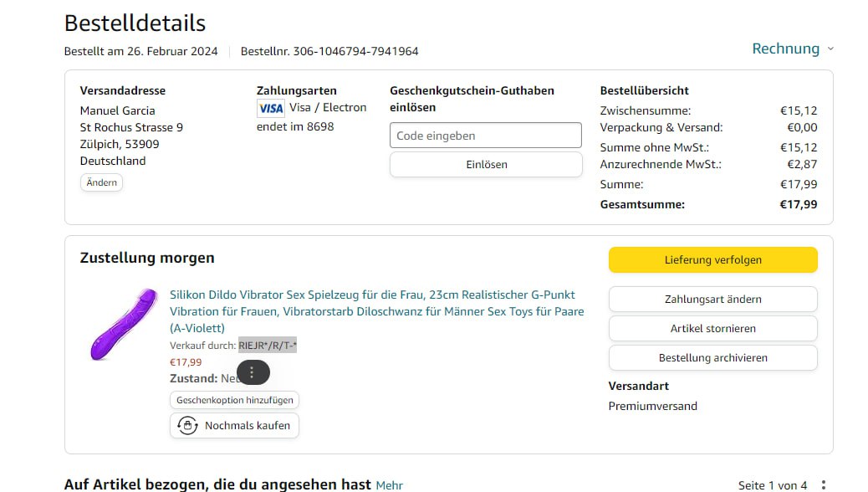Click the purple product thumbnail image
The image size is (868, 492).
pyautogui.click(x=123, y=325)
